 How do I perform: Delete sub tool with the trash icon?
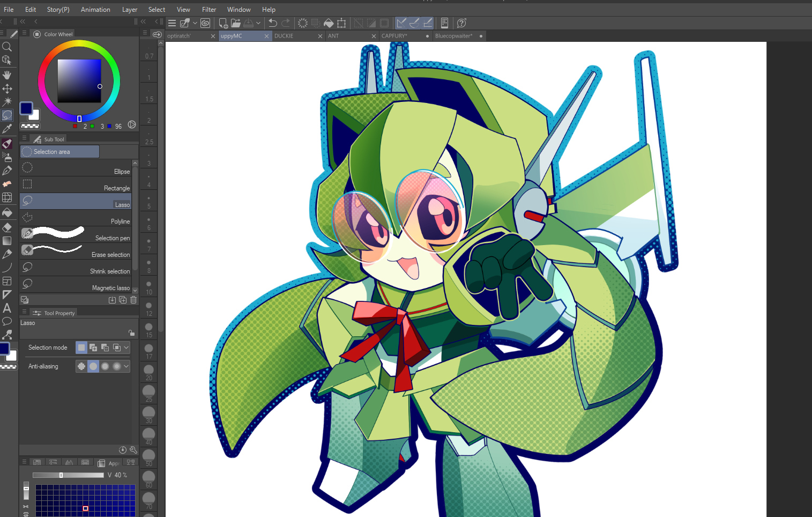tap(133, 300)
